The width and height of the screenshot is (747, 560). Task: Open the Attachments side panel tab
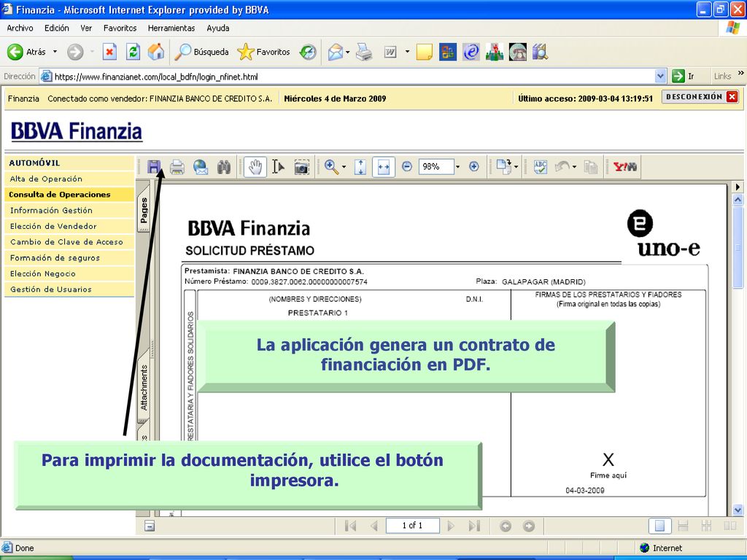coord(144,387)
